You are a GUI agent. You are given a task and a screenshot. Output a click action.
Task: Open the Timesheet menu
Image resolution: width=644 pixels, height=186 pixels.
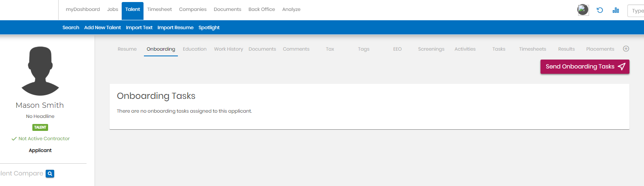pos(159,9)
